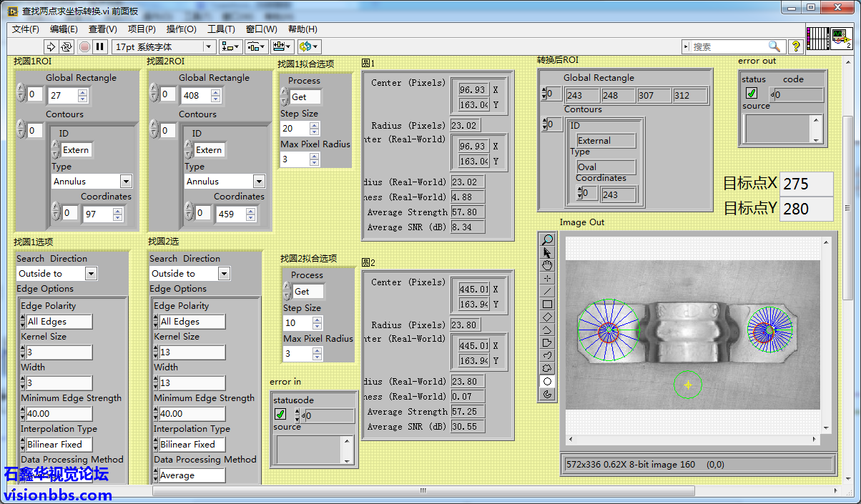This screenshot has width=861, height=504.
Task: Open 找圆1 Search Direction dropdown
Action: point(91,274)
